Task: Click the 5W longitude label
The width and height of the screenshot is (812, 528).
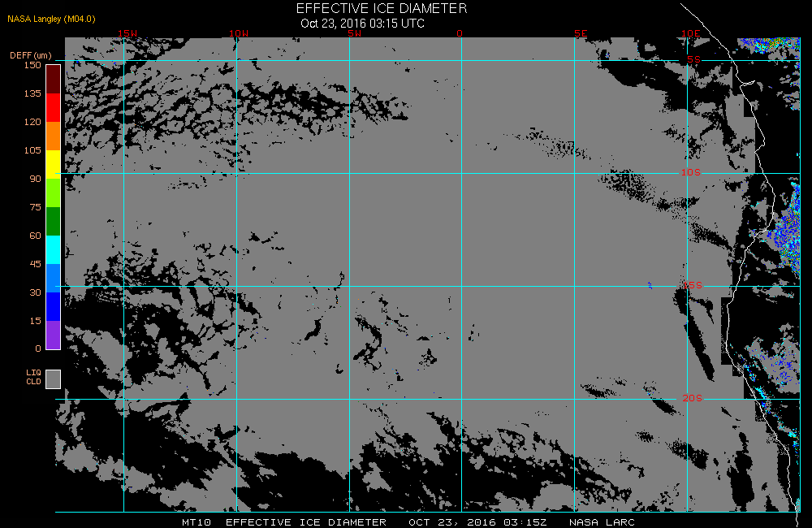Action: (x=355, y=33)
